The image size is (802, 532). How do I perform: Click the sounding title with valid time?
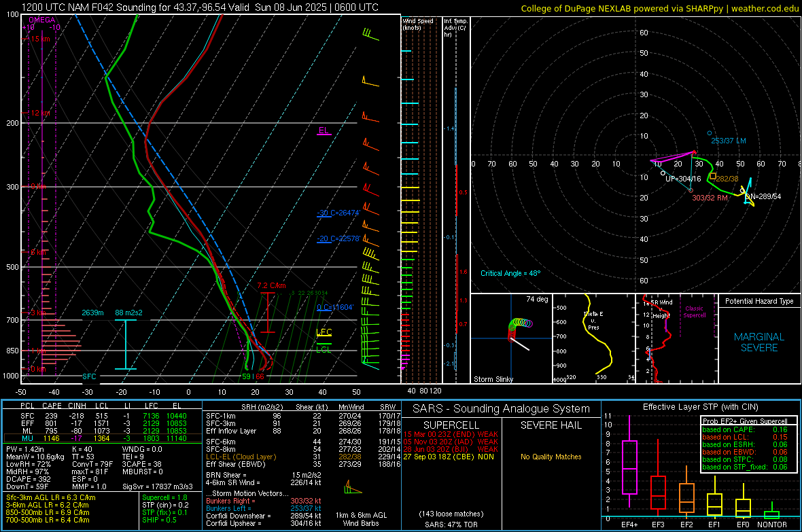pyautogui.click(x=200, y=7)
